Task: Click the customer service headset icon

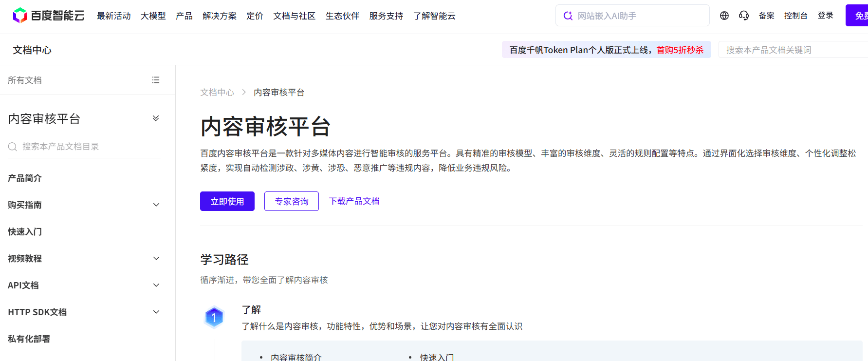Action: click(743, 16)
